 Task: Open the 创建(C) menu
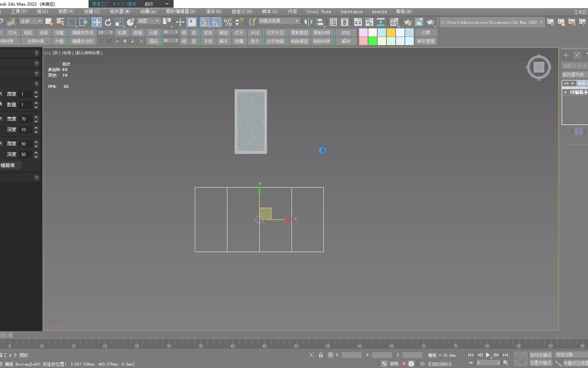point(92,12)
